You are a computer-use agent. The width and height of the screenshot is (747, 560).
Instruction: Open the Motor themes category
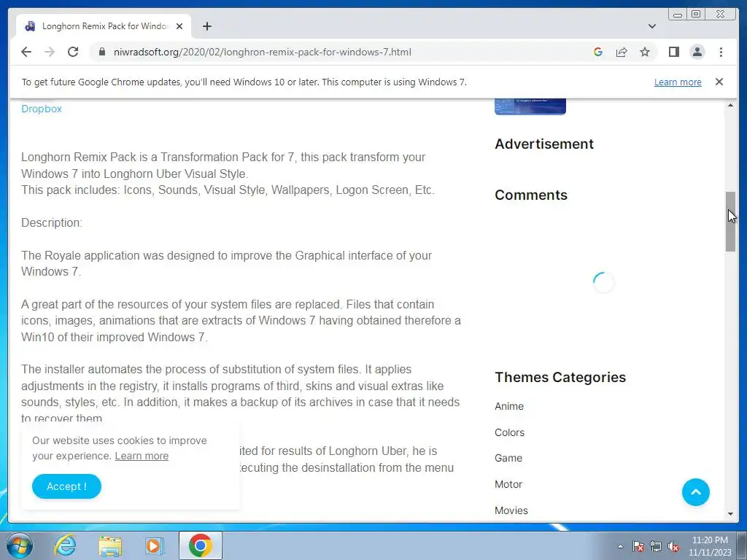click(508, 484)
